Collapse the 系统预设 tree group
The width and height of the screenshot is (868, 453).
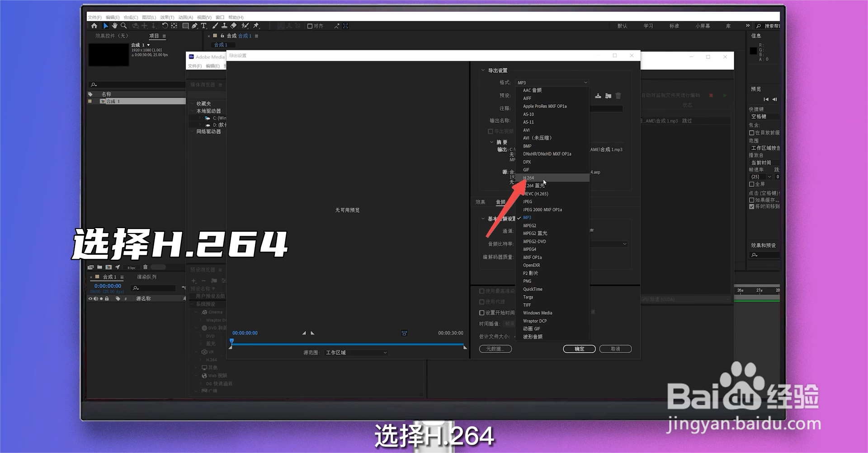click(192, 304)
